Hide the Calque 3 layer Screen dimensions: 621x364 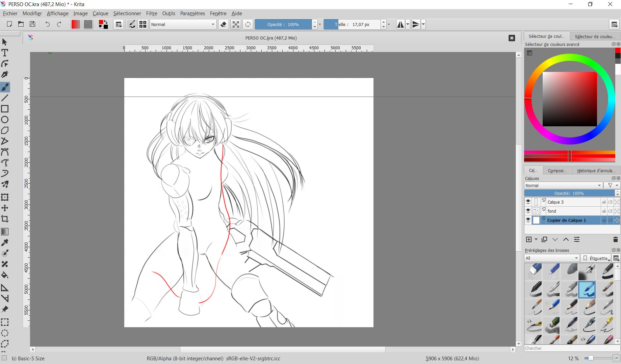pyautogui.click(x=528, y=202)
